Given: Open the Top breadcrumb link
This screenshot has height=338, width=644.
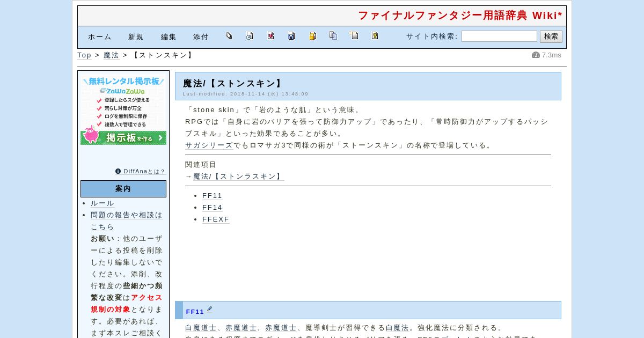Looking at the screenshot, I should coord(84,55).
